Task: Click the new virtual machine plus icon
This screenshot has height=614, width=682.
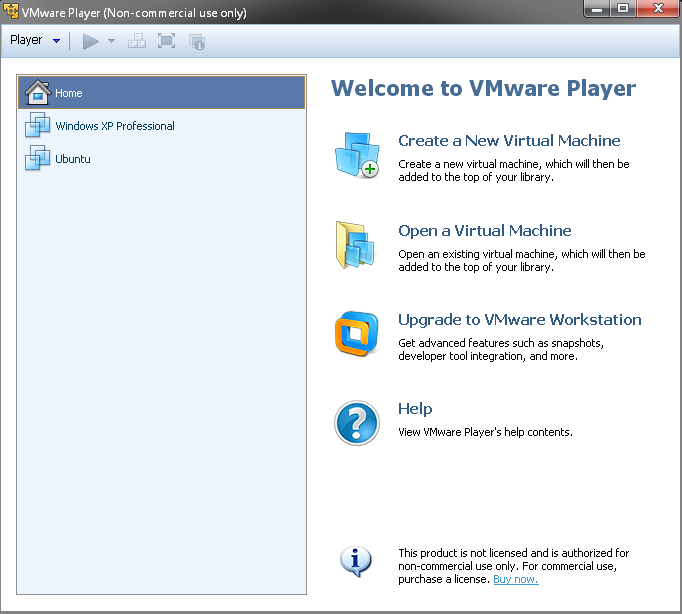Action: (357, 155)
